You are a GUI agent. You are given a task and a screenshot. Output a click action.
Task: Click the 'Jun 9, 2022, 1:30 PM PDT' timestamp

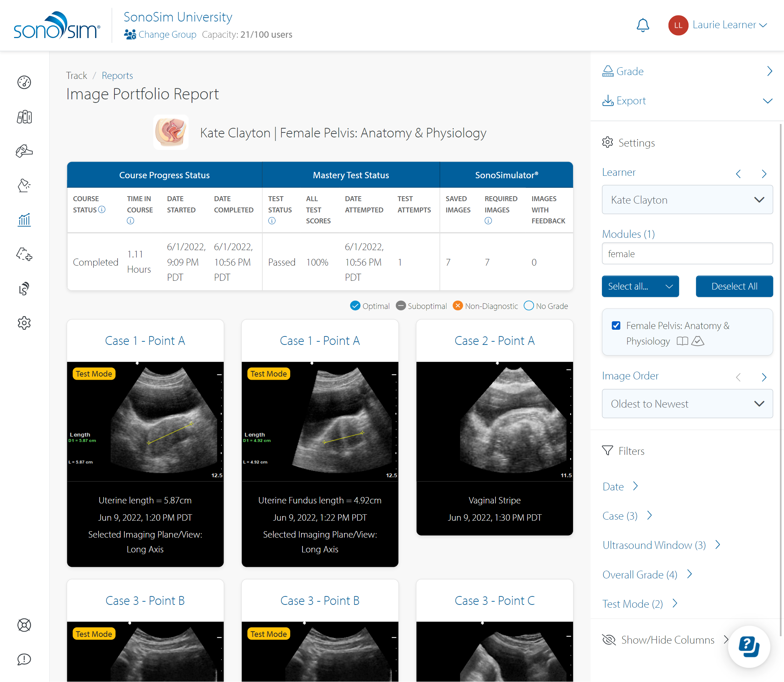click(494, 517)
